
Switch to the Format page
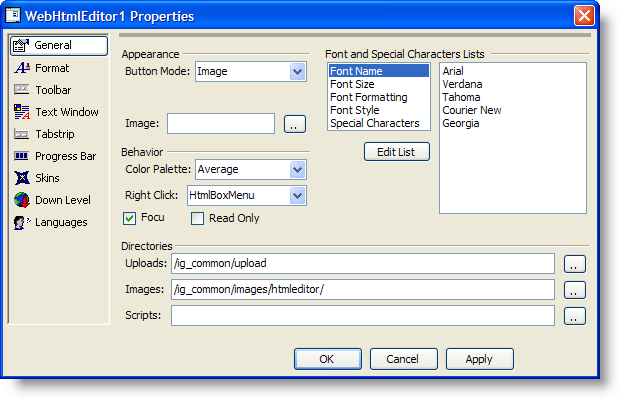click(52, 68)
